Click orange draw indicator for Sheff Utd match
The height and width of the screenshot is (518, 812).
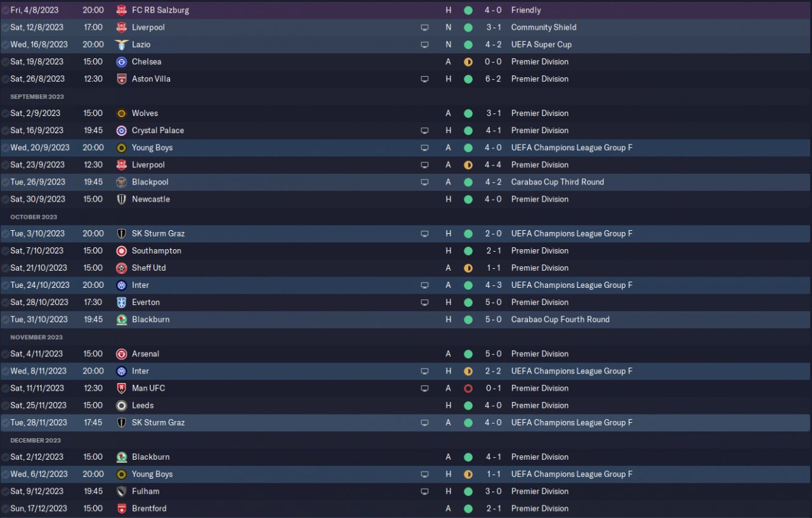coord(468,268)
